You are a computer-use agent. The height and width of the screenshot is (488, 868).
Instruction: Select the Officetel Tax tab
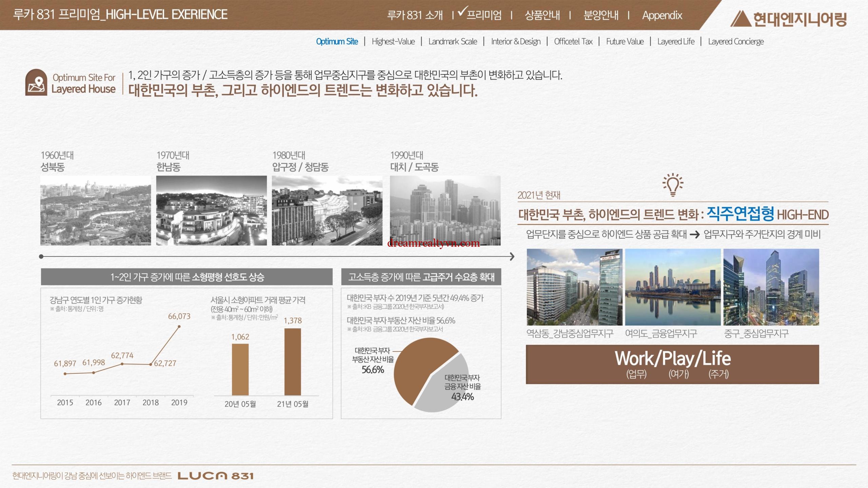point(573,42)
